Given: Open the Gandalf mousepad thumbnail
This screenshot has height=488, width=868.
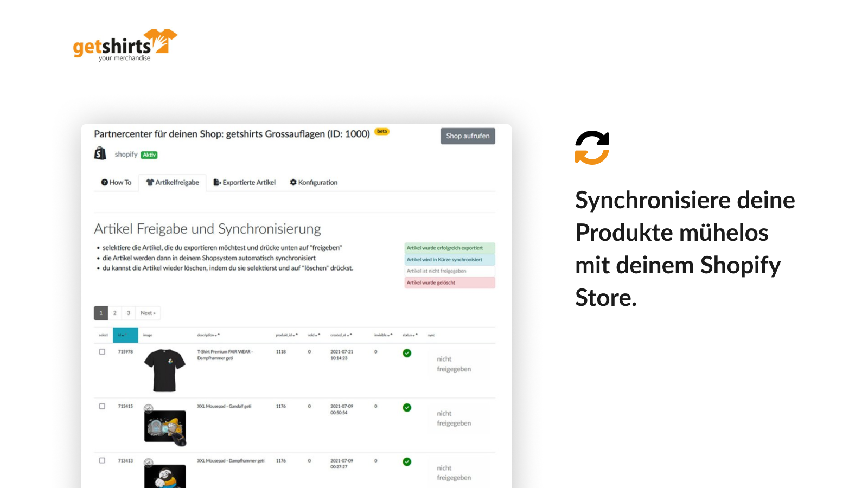Looking at the screenshot, I should tap(165, 426).
